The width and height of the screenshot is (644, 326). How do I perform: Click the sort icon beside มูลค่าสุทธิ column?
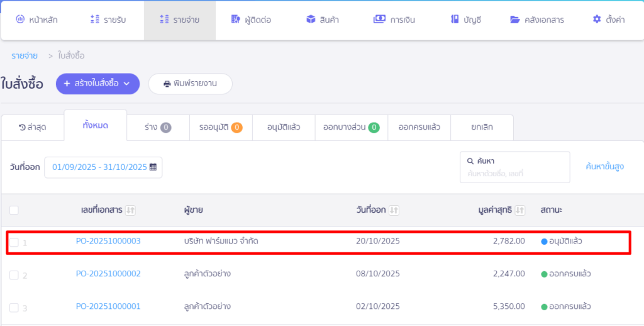pos(520,210)
